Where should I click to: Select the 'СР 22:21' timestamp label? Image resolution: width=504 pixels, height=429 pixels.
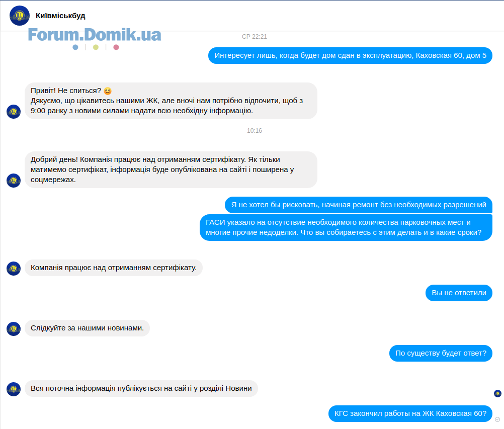coord(255,37)
